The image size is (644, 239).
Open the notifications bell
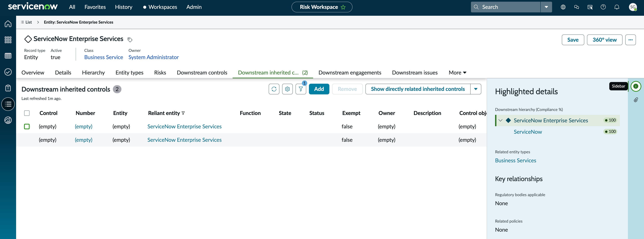point(617,7)
